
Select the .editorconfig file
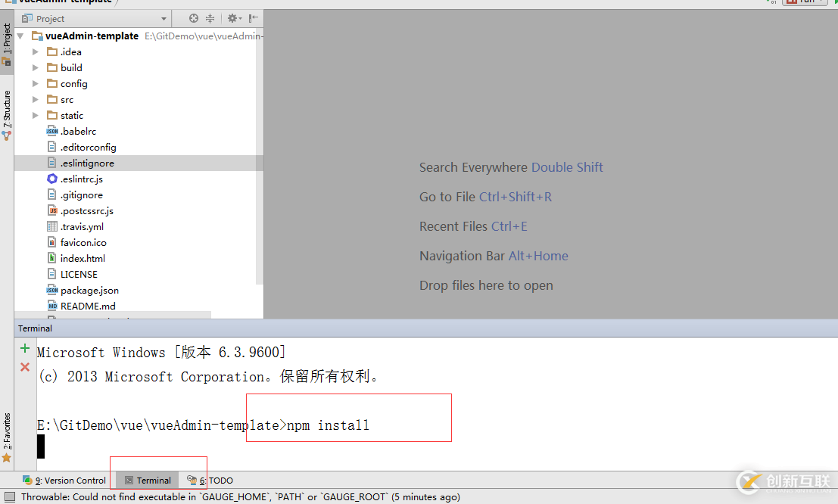point(88,147)
